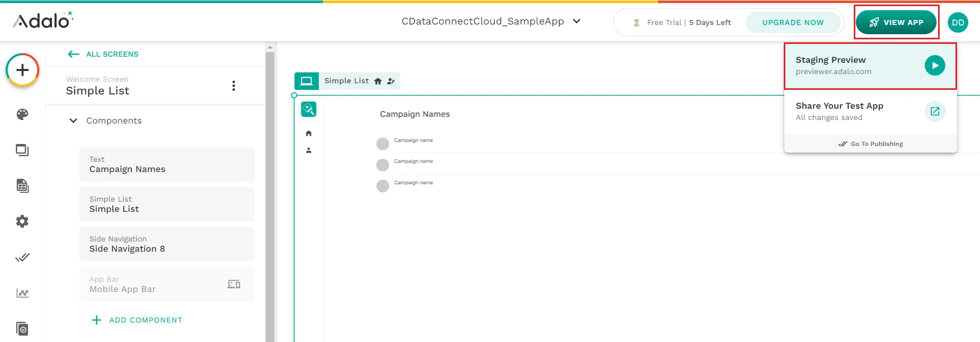
Task: Click the Staging Preview play button
Action: [x=935, y=65]
